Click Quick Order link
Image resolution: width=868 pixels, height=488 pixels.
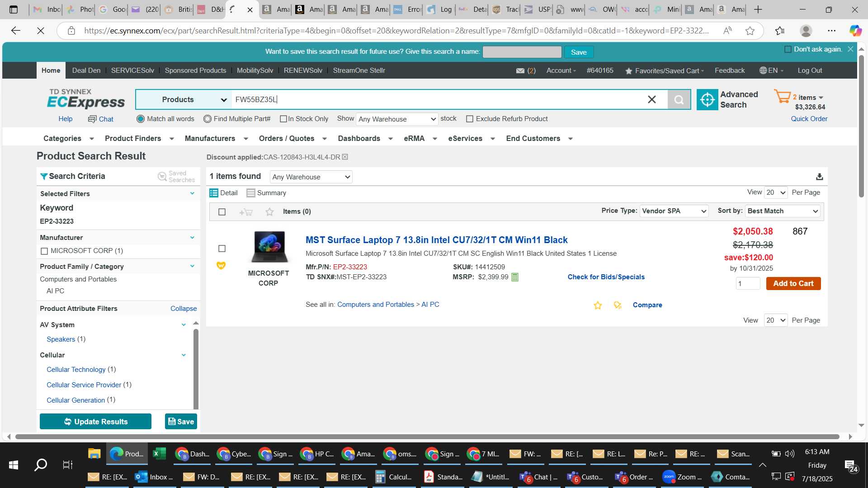click(x=809, y=119)
